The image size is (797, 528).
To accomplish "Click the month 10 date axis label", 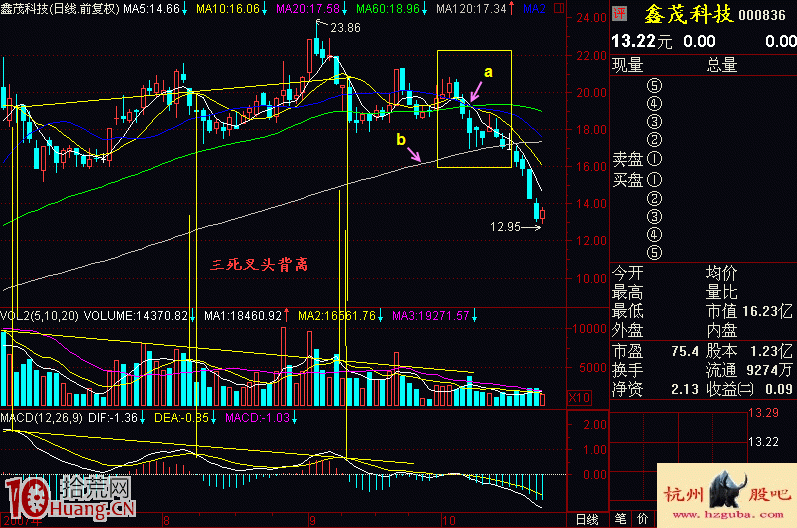I will click(448, 520).
